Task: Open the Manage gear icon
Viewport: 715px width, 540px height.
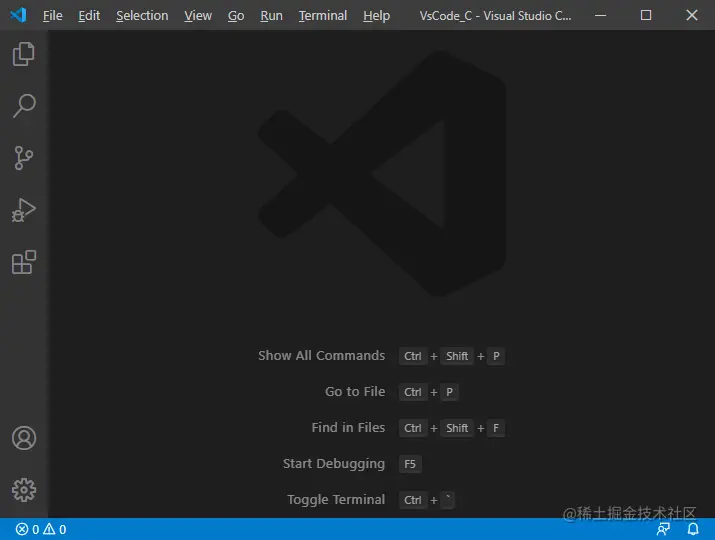Action: tap(24, 490)
